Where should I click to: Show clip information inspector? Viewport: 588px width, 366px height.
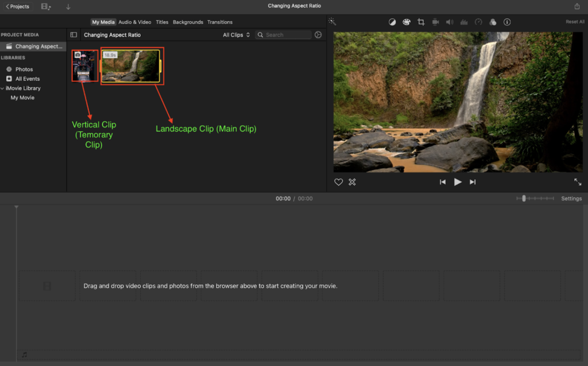(x=507, y=22)
